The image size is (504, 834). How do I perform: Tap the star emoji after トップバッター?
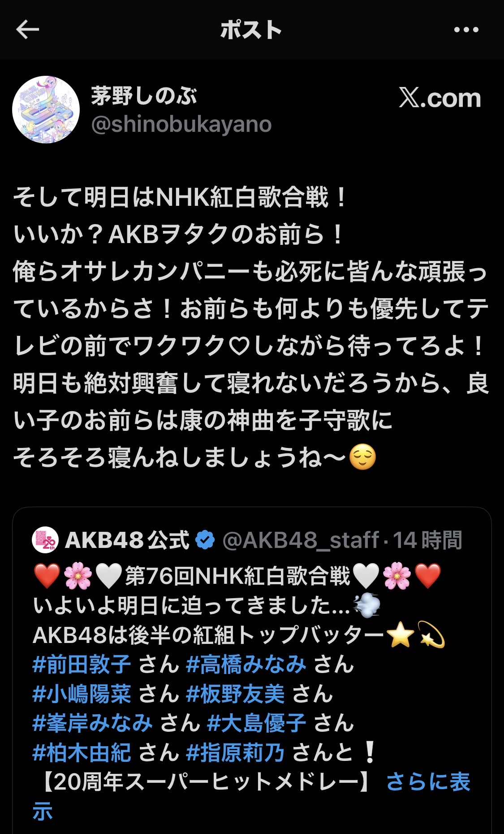click(x=400, y=635)
